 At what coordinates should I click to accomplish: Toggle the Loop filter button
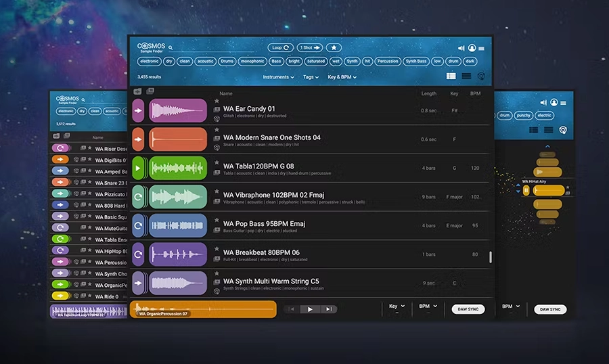[280, 47]
